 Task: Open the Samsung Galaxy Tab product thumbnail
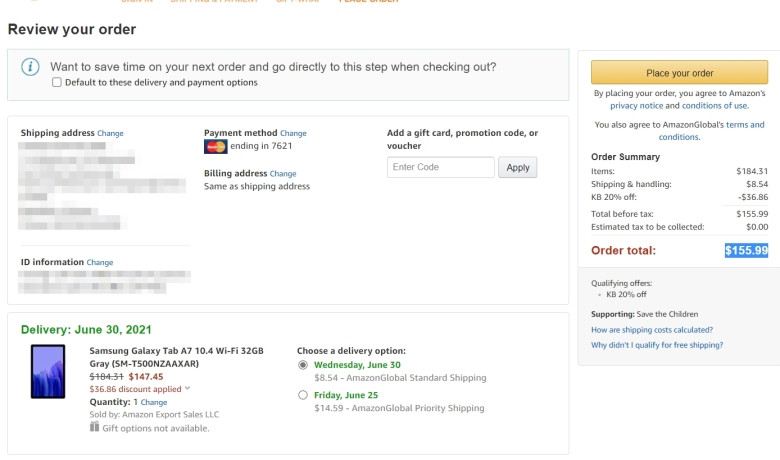pyautogui.click(x=48, y=371)
